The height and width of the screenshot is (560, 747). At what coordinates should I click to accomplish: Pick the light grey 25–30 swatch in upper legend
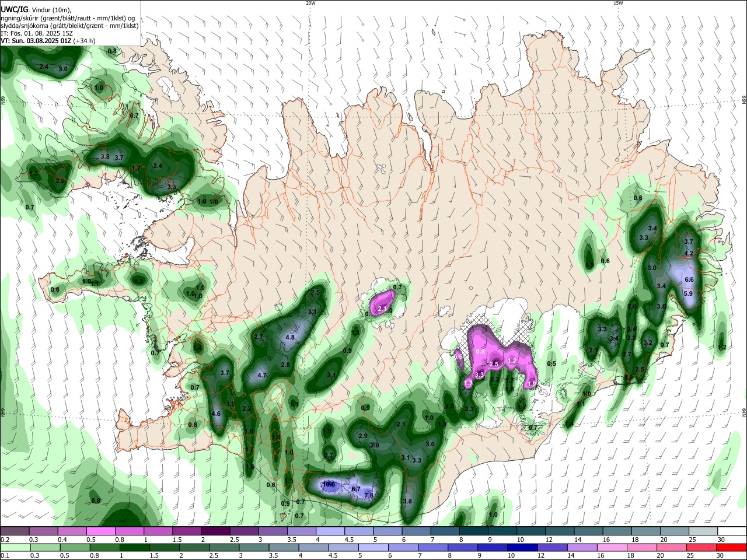[703, 531]
